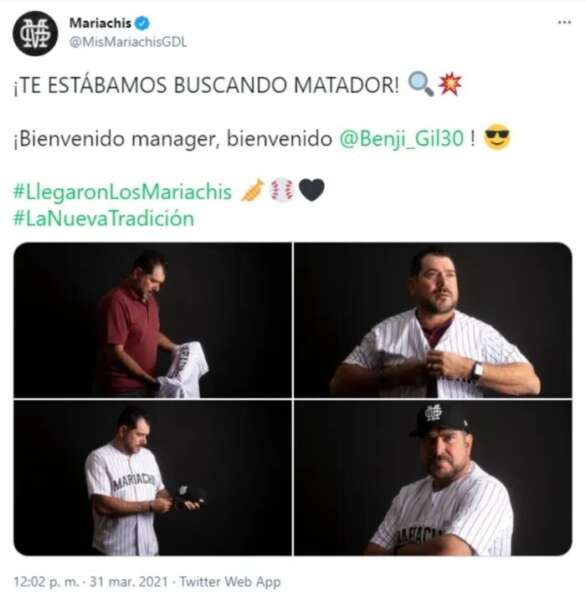Click the magnifying glass emoji
Image resolution: width=586 pixels, height=599 pixels.
point(421,85)
